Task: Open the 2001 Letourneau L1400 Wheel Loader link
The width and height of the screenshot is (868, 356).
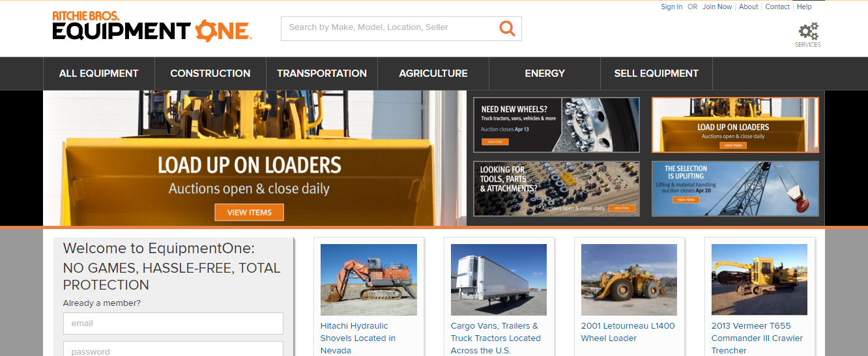Action: [628, 332]
